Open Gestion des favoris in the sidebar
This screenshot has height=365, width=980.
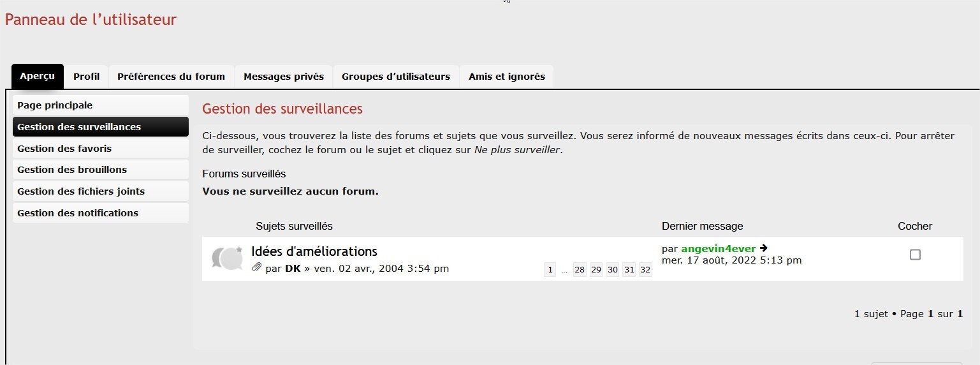64,149
